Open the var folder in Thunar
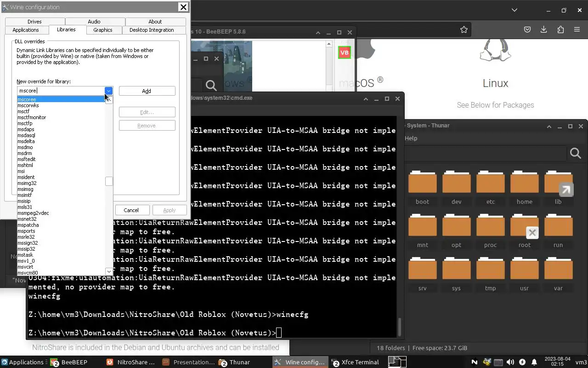 pos(558,274)
